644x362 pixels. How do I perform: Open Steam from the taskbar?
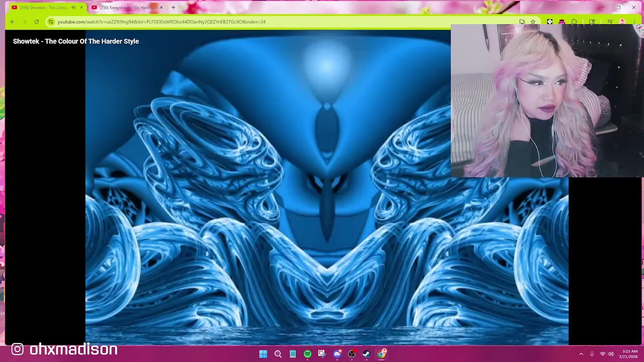tap(366, 354)
